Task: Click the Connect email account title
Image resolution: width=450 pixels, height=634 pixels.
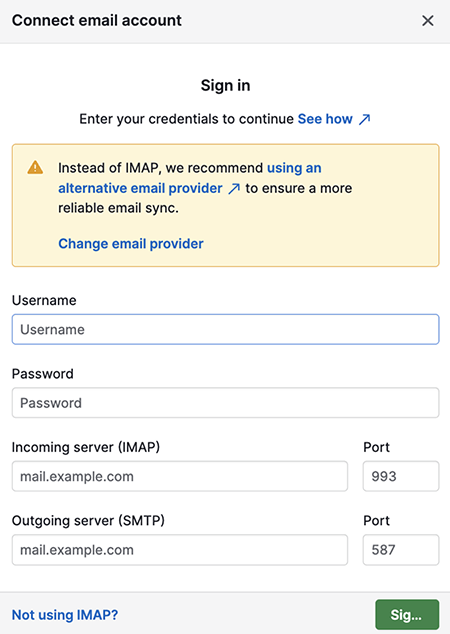Action: pyautogui.click(x=97, y=20)
